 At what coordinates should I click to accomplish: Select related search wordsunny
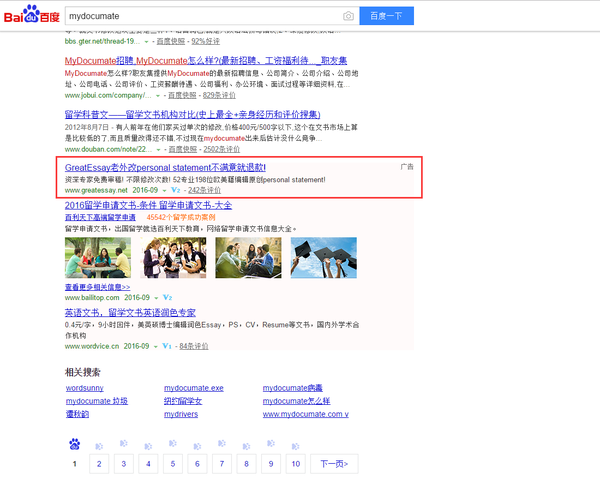click(x=85, y=388)
